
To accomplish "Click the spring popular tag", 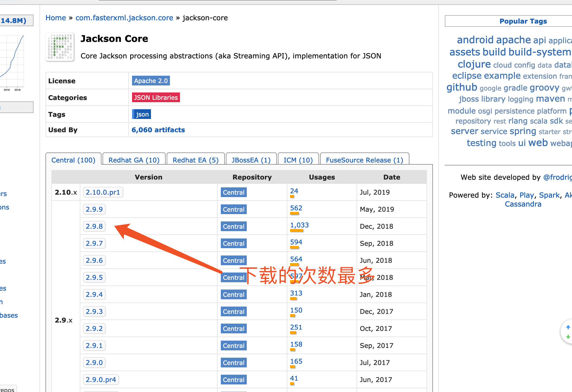I will [523, 131].
